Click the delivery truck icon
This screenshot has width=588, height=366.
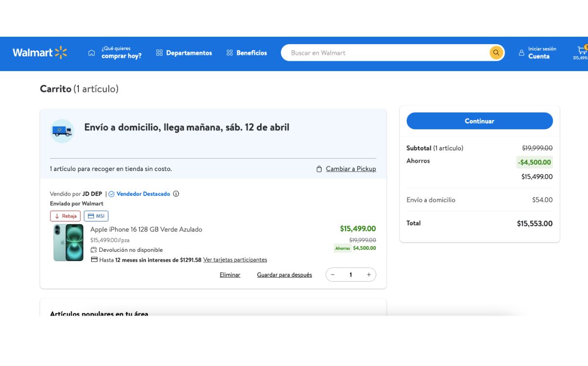(62, 131)
